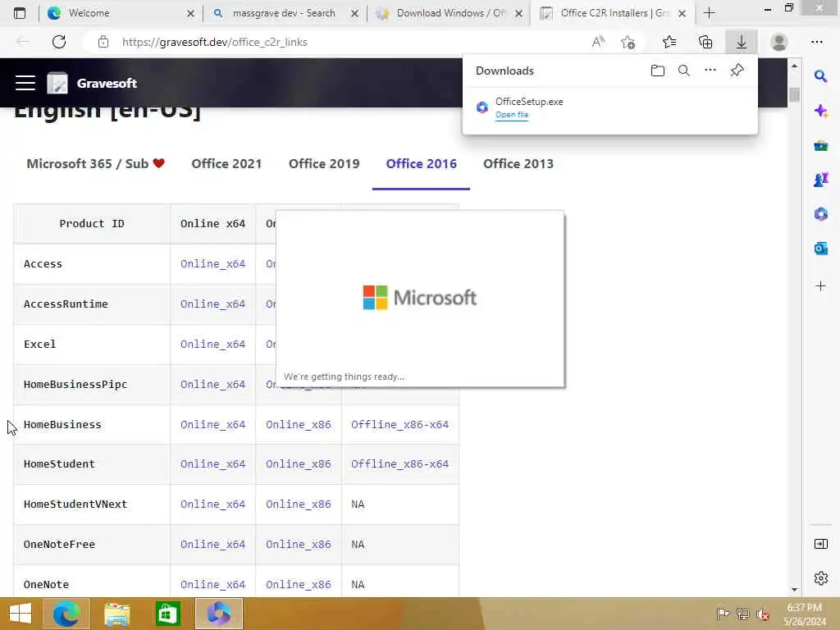This screenshot has width=840, height=630.
Task: Open downloads folder icon in Downloads panel
Action: point(658,71)
